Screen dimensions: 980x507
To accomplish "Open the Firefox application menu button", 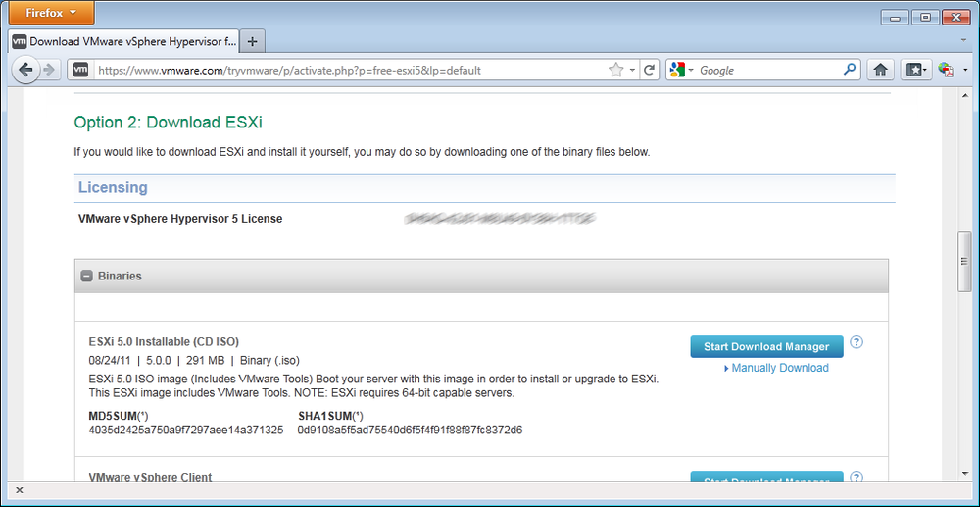I will [x=51, y=13].
